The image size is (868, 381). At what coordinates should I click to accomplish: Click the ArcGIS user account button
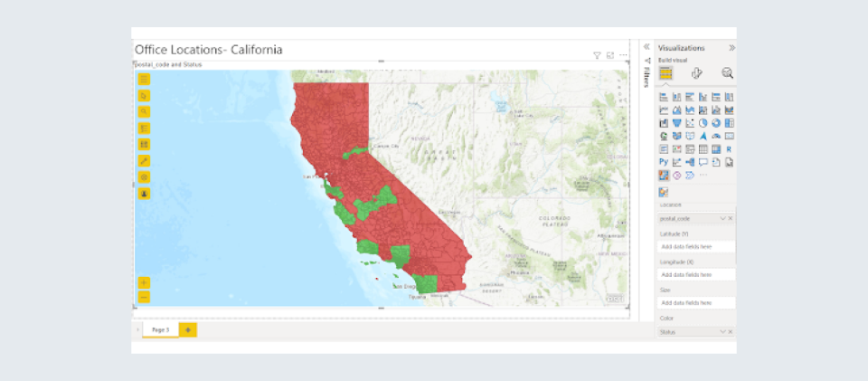[144, 193]
